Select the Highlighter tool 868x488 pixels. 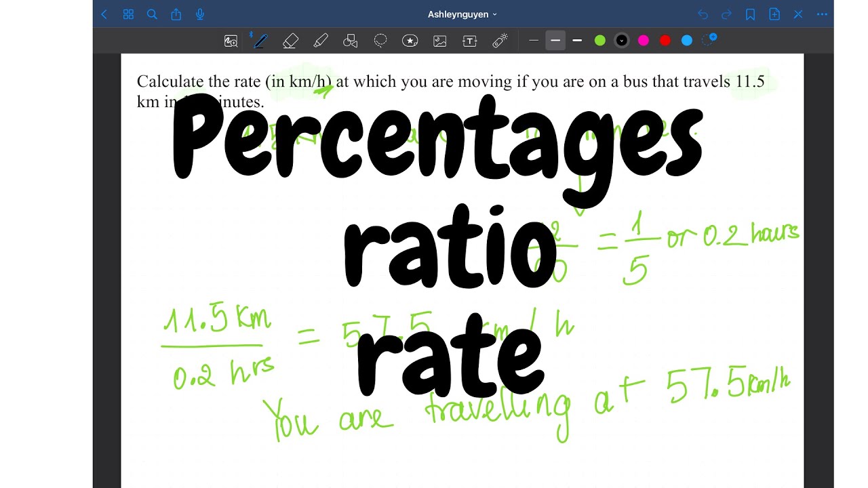pos(321,41)
